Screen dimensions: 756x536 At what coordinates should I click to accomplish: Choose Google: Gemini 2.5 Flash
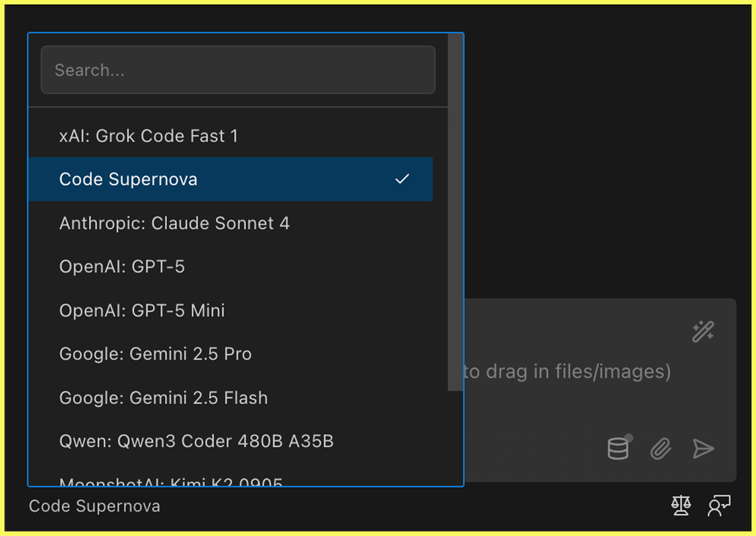(x=163, y=398)
